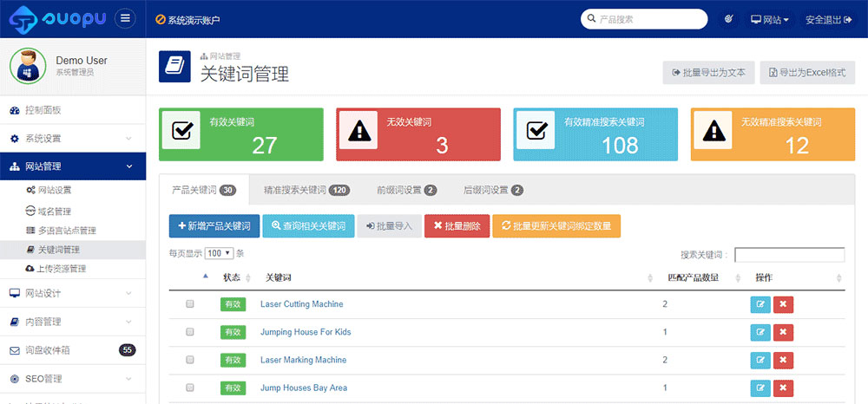Click the hamburger menu toggle icon
This screenshot has width=868, height=404.
pyautogui.click(x=125, y=18)
